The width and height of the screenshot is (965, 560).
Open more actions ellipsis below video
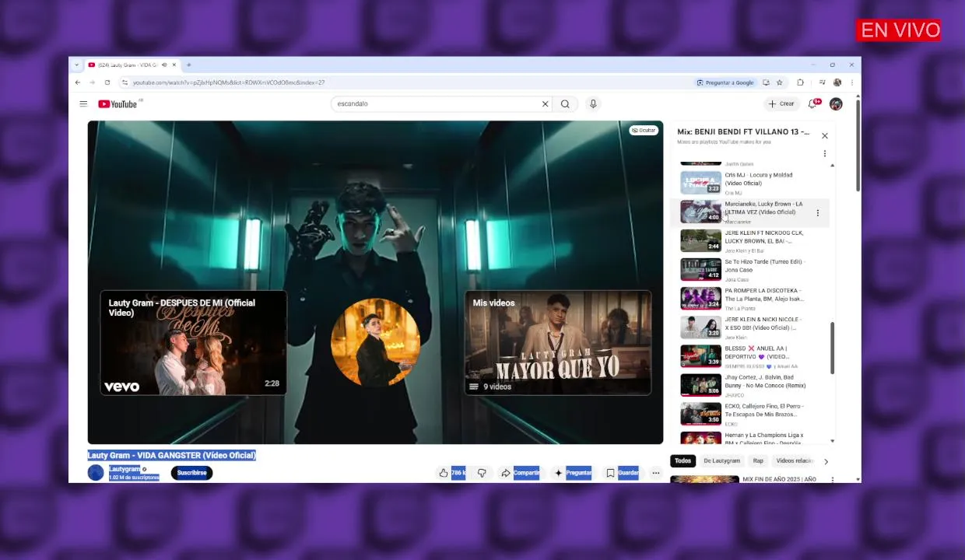click(655, 473)
